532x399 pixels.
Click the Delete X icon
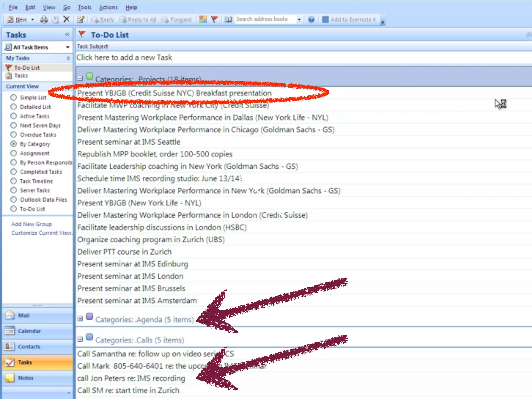tap(66, 19)
